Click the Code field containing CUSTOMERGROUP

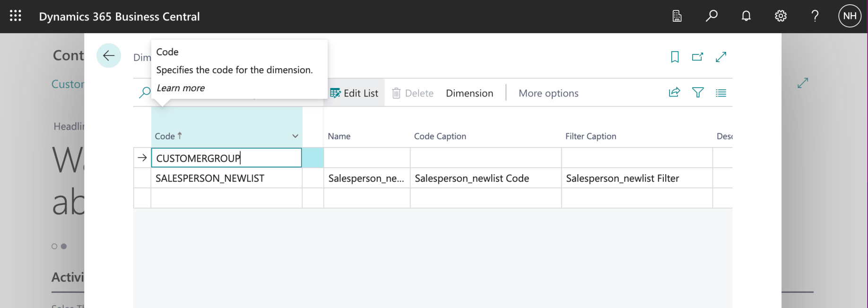[x=226, y=158]
